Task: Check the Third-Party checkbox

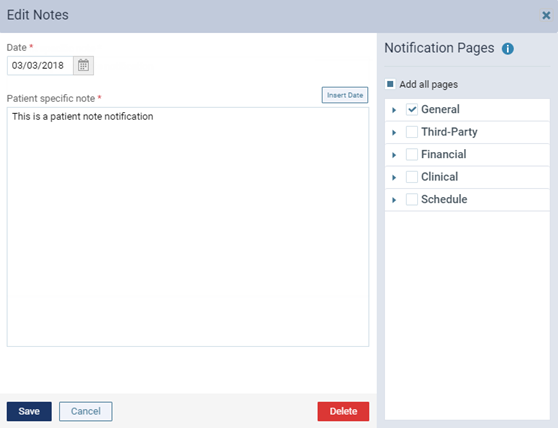Action: click(x=412, y=132)
